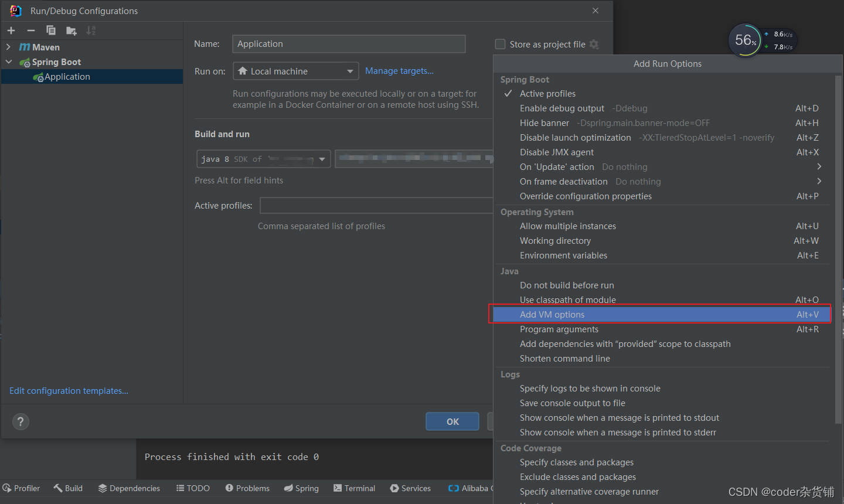
Task: Open the Alibaba tool window
Action: [x=470, y=488]
